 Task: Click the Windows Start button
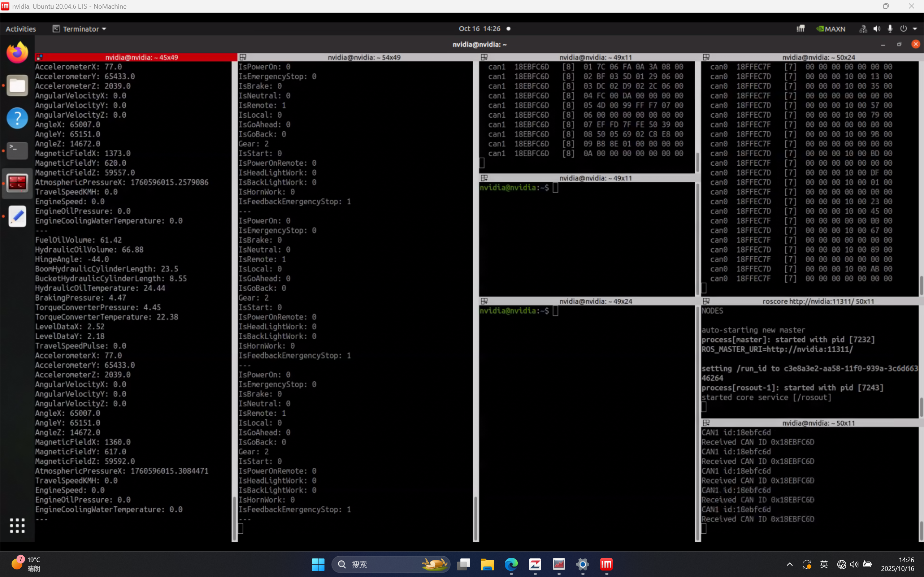(x=318, y=564)
